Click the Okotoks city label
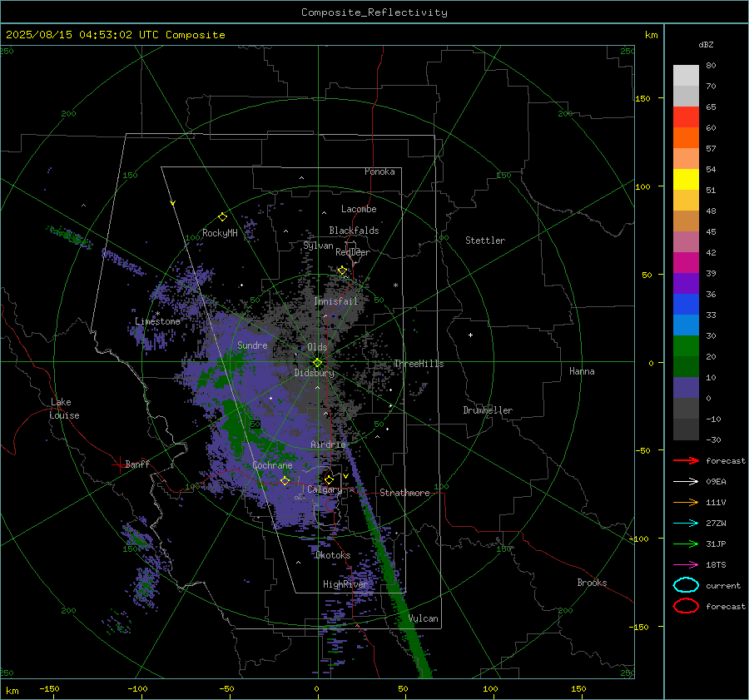Screen dimensions: 749x700 [x=333, y=556]
